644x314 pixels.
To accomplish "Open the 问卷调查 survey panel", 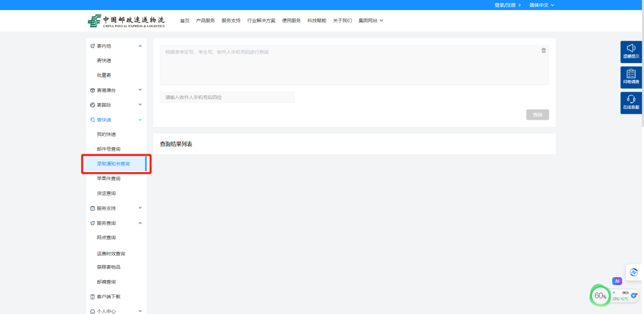I will coord(631,77).
